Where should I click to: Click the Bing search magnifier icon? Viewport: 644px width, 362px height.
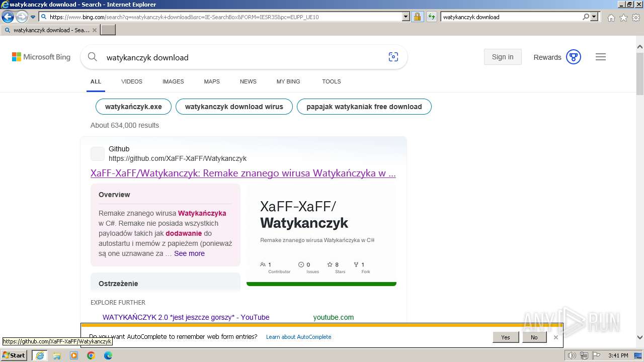(93, 57)
